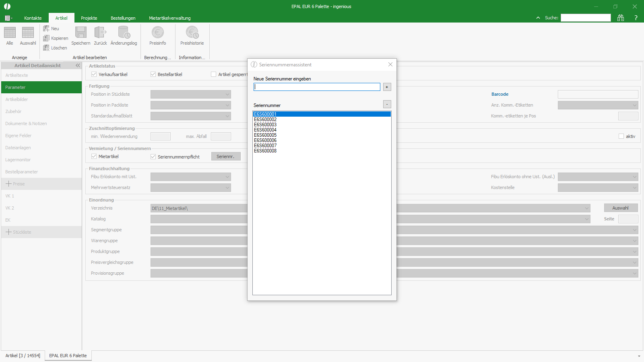Expand the Mehrwertsteuersatz dropdown
644x362 pixels.
point(191,187)
